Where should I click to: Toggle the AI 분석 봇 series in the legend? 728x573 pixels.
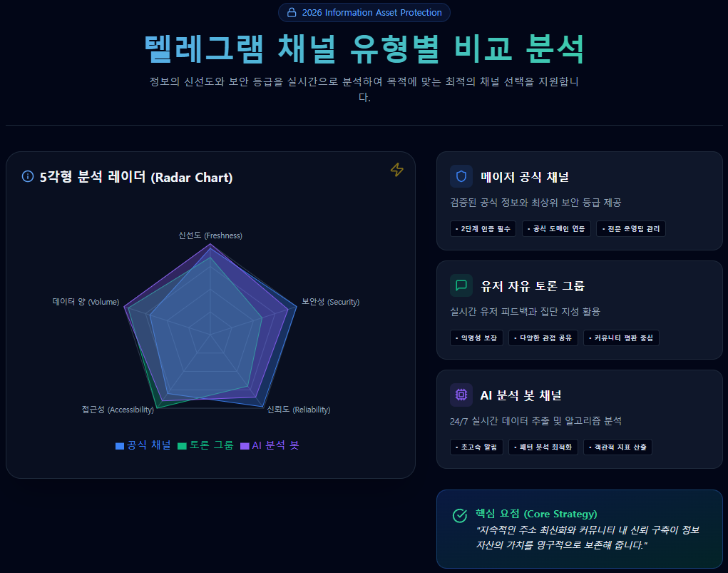[x=271, y=445]
